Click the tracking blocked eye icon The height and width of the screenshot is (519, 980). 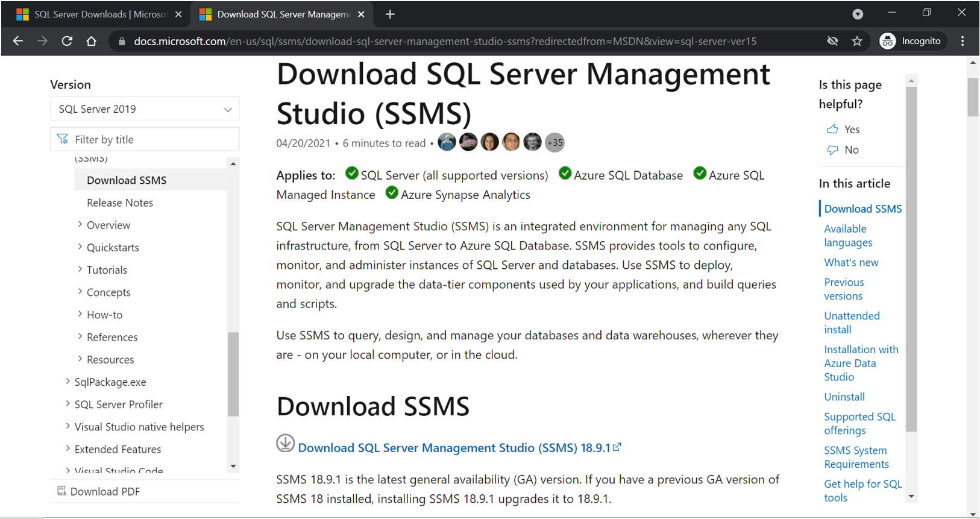coord(833,41)
